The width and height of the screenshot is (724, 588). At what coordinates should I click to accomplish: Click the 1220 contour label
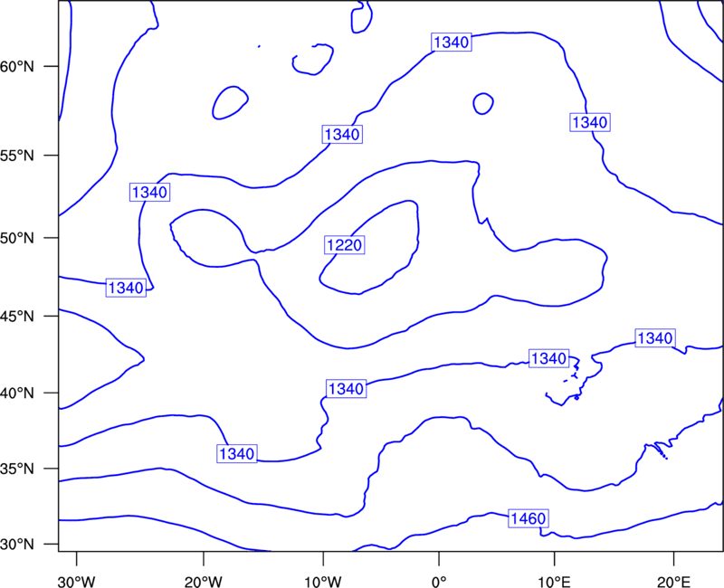(x=345, y=244)
